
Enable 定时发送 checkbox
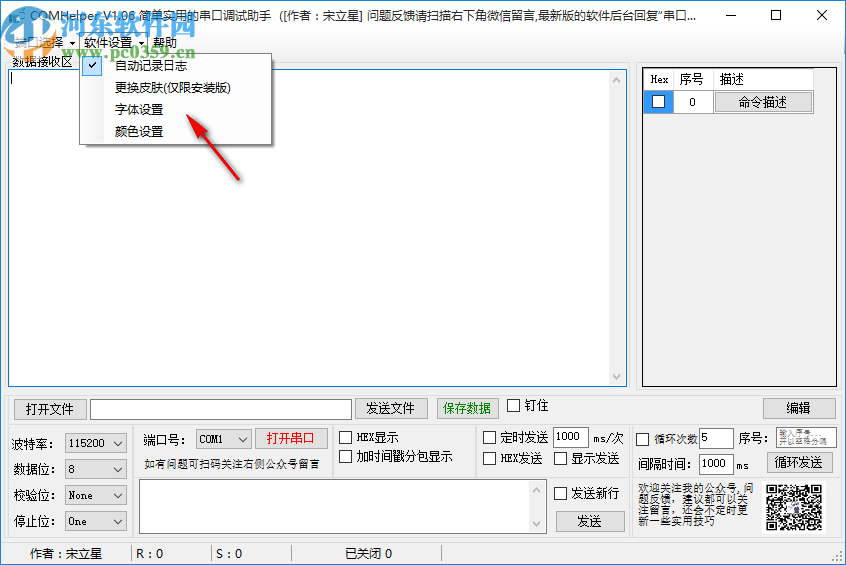coord(489,437)
